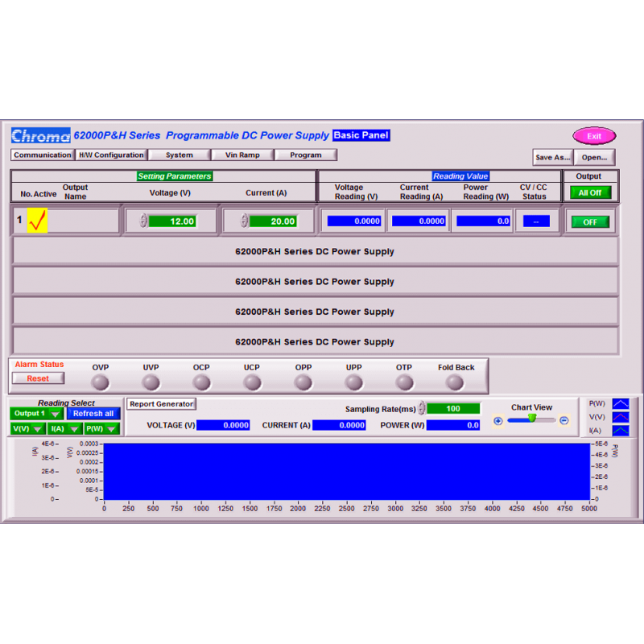Viewport: 644px width, 644px height.
Task: Click the OTP alarm indicator
Action: click(405, 382)
